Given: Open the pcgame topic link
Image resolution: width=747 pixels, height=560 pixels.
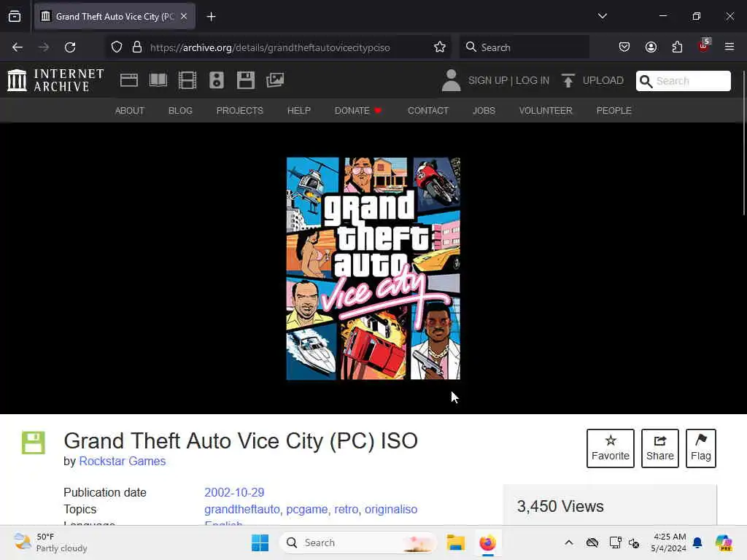Looking at the screenshot, I should (307, 509).
